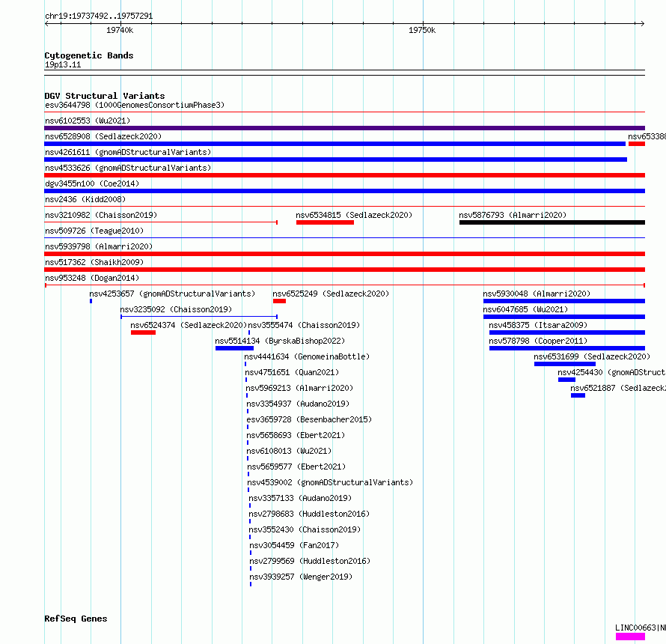
Task: Click the red nsv517362 Shaikh2009 bar
Action: (x=344, y=270)
